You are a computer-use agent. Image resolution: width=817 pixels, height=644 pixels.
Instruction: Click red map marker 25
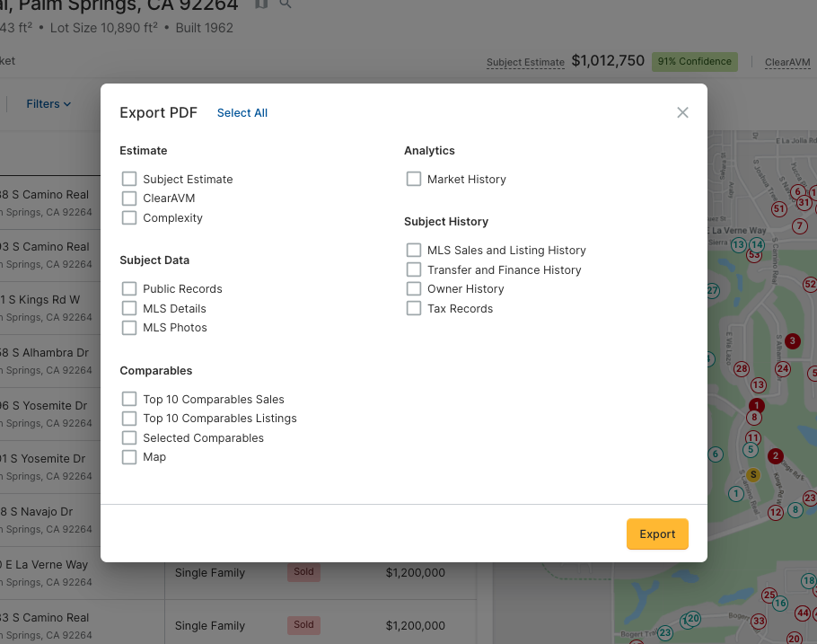pos(769,595)
